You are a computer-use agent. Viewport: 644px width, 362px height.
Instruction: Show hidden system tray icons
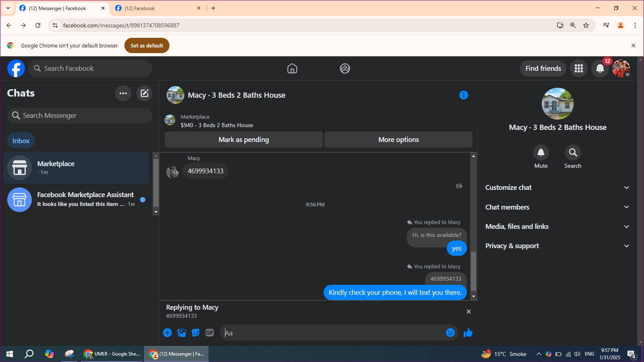(539, 354)
